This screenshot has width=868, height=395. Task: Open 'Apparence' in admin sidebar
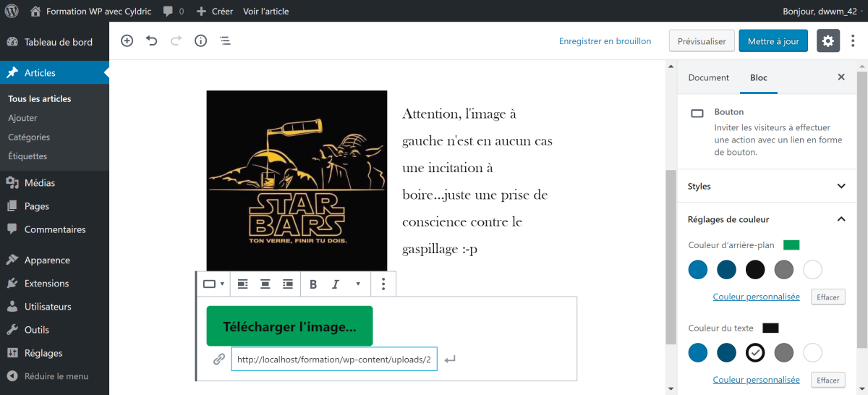54,260
